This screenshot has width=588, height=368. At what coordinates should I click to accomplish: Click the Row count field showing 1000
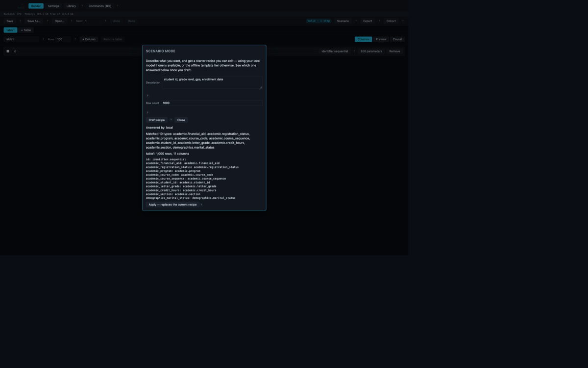212,103
